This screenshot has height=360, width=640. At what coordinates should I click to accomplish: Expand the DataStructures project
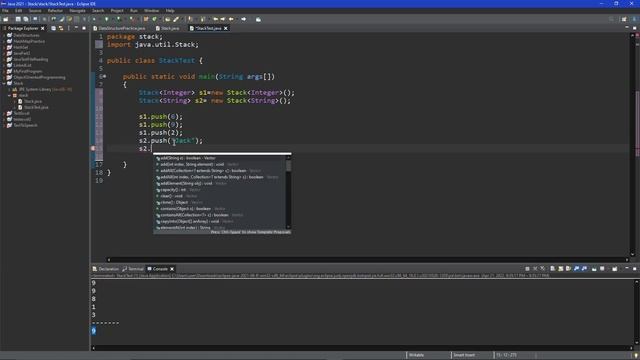pyautogui.click(x=4, y=36)
